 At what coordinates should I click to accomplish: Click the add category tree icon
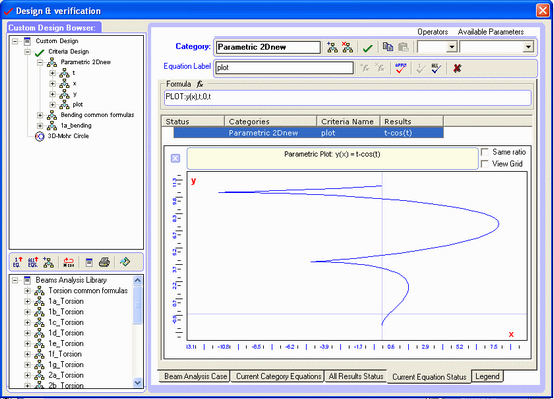[332, 47]
